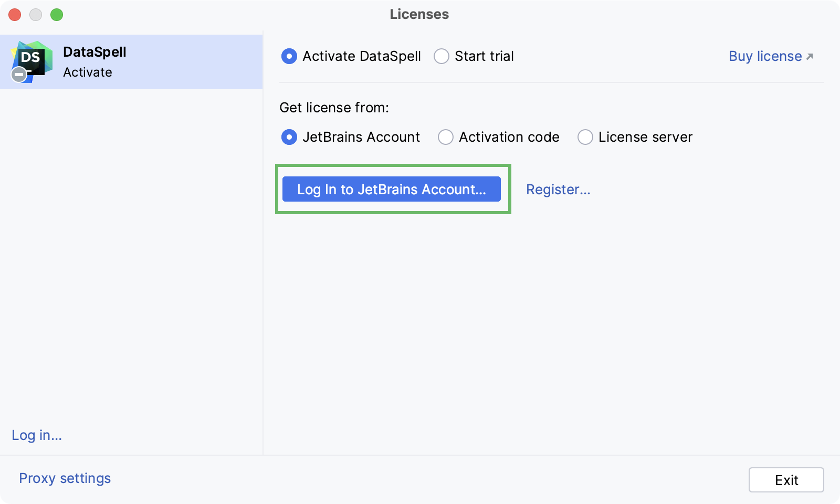Switch licensing to Activation code
The image size is (840, 504).
pyautogui.click(x=445, y=137)
